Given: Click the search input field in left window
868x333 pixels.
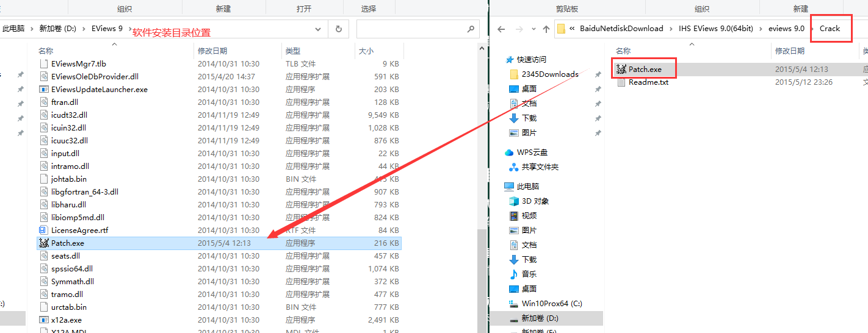Looking at the screenshot, I should point(409,29).
